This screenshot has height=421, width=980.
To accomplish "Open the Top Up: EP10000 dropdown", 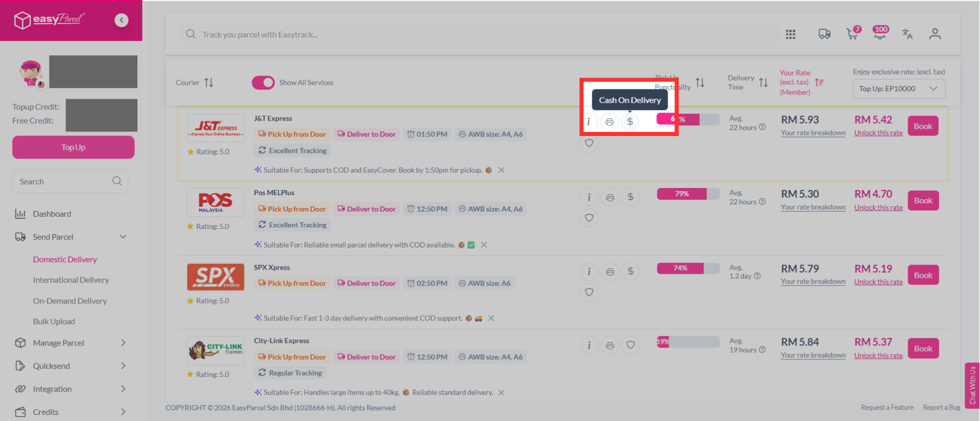I will [899, 89].
